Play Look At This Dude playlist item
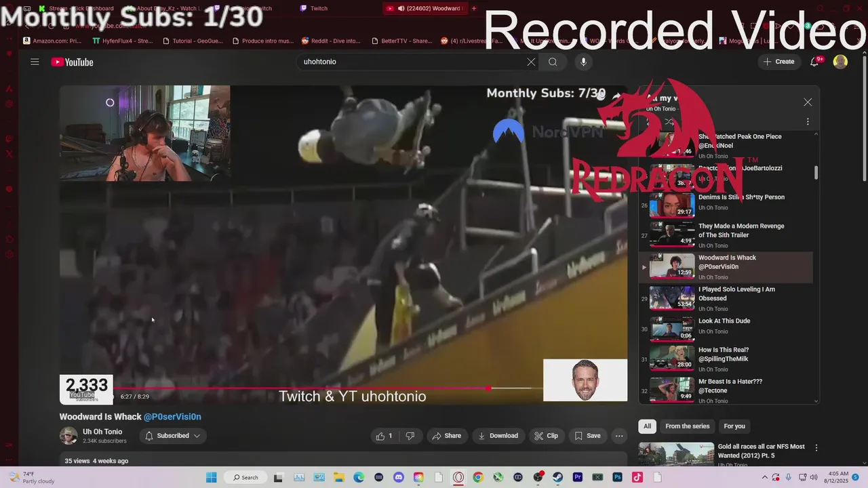Viewport: 868px width, 488px height. click(726, 329)
